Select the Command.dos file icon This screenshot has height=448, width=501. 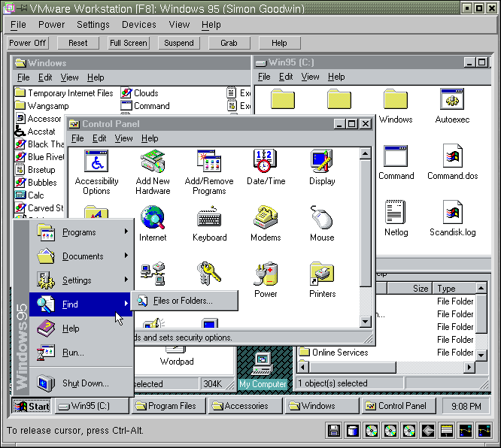(x=452, y=162)
